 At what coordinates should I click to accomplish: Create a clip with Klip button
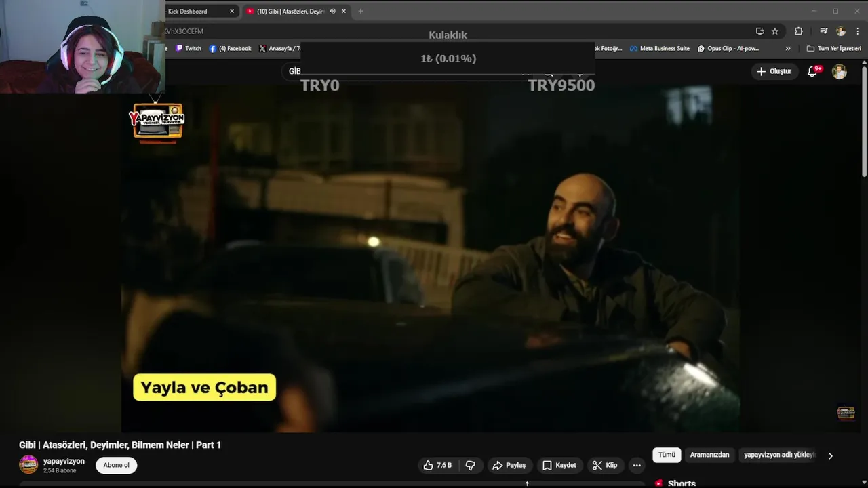point(605,465)
